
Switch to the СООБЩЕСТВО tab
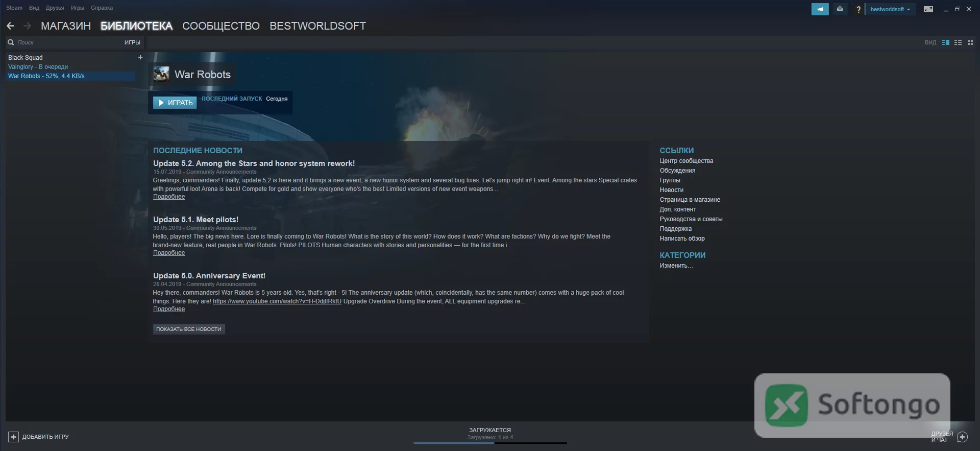[221, 26]
